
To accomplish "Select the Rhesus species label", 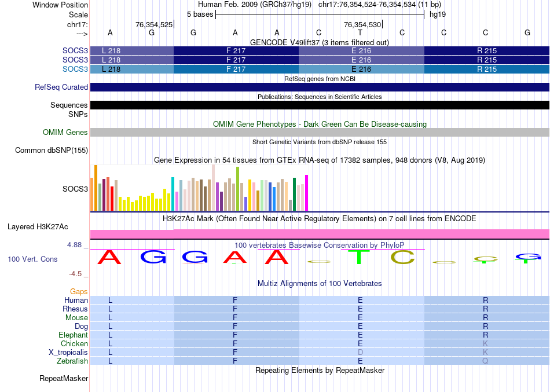I will pos(75,309).
